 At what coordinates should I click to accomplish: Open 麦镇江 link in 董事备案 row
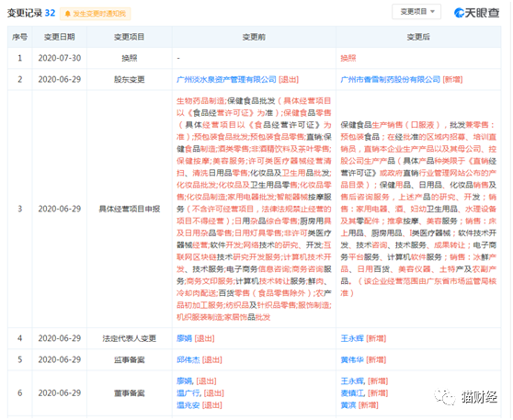(353, 392)
